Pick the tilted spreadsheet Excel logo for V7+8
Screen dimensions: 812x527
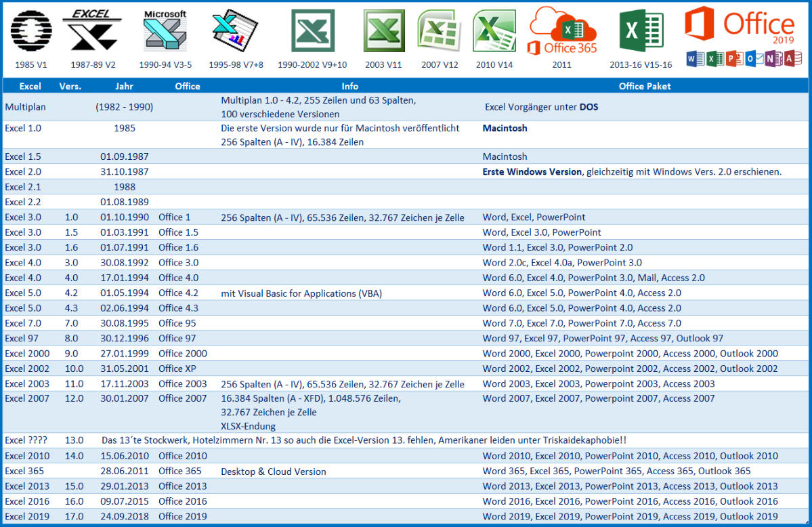235,30
